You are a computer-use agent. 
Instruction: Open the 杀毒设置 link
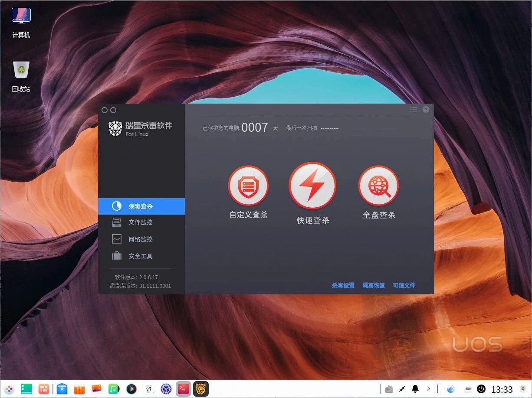pos(343,285)
